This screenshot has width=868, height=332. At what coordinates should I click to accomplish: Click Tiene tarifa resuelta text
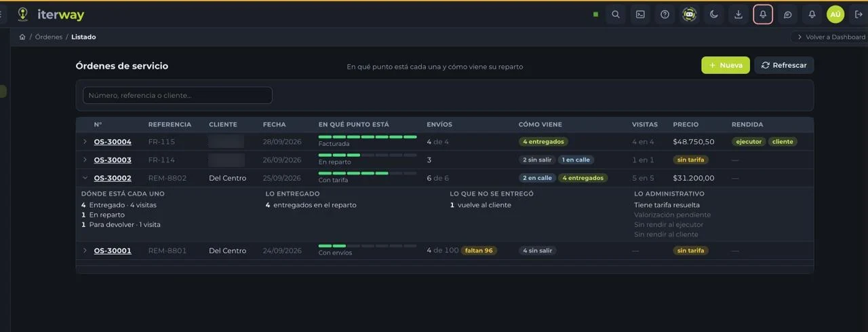(x=667, y=205)
